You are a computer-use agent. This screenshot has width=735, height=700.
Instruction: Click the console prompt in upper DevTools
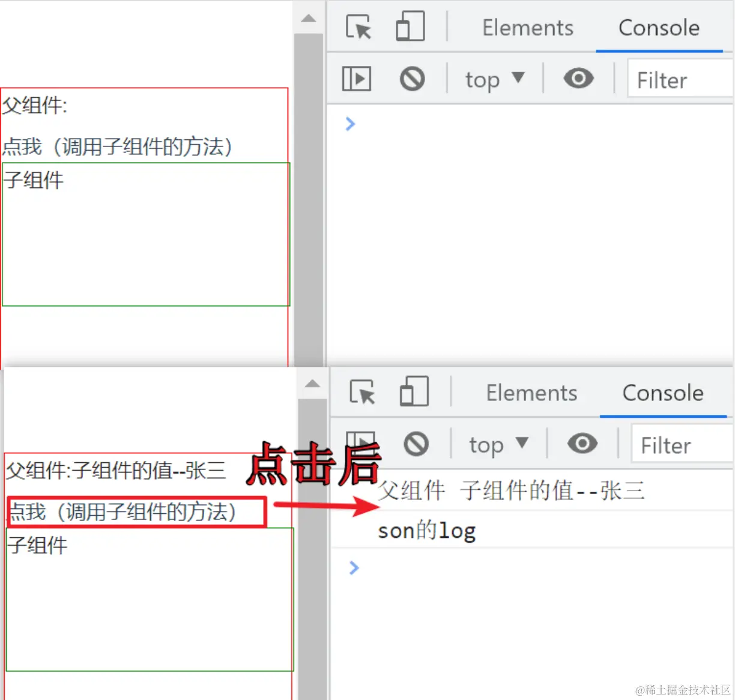tap(351, 124)
